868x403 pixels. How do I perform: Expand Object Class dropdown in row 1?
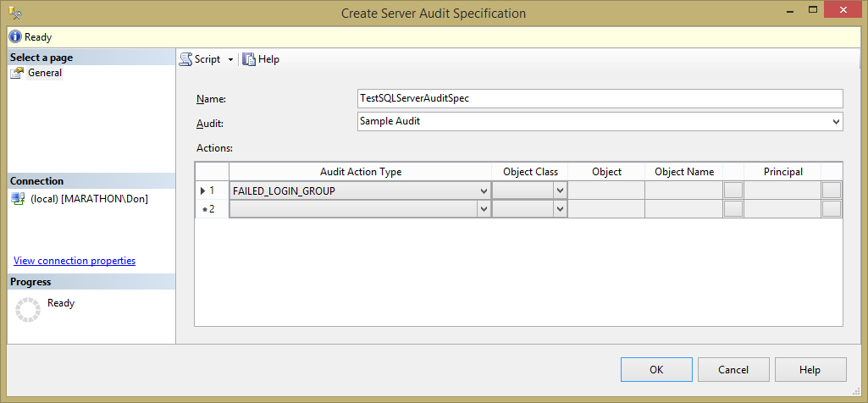pos(560,191)
